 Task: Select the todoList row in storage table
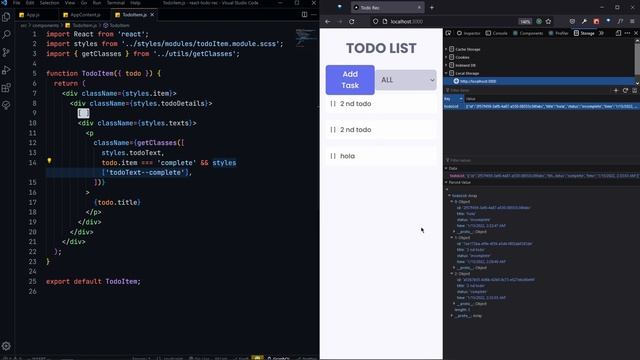pos(541,107)
